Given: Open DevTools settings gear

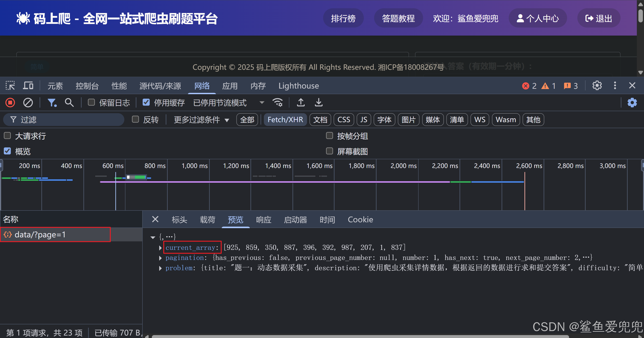Looking at the screenshot, I should 597,86.
